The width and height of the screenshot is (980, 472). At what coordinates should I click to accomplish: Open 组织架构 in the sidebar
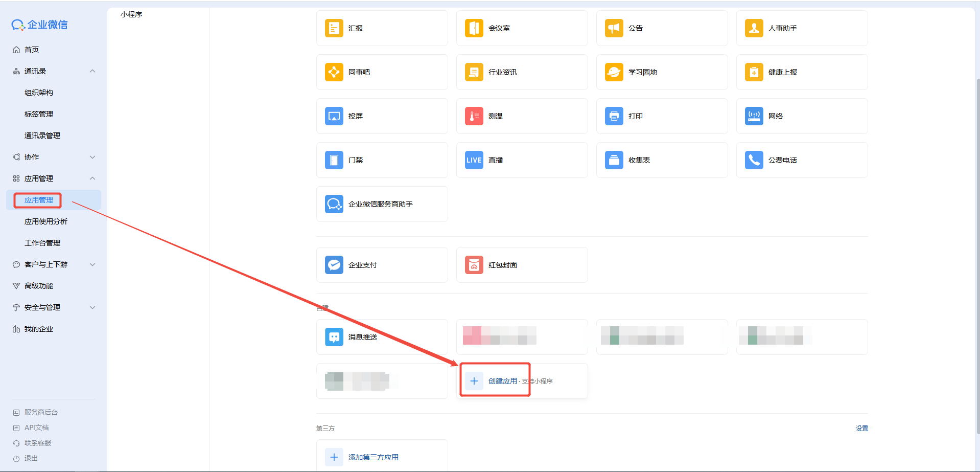coord(39,93)
